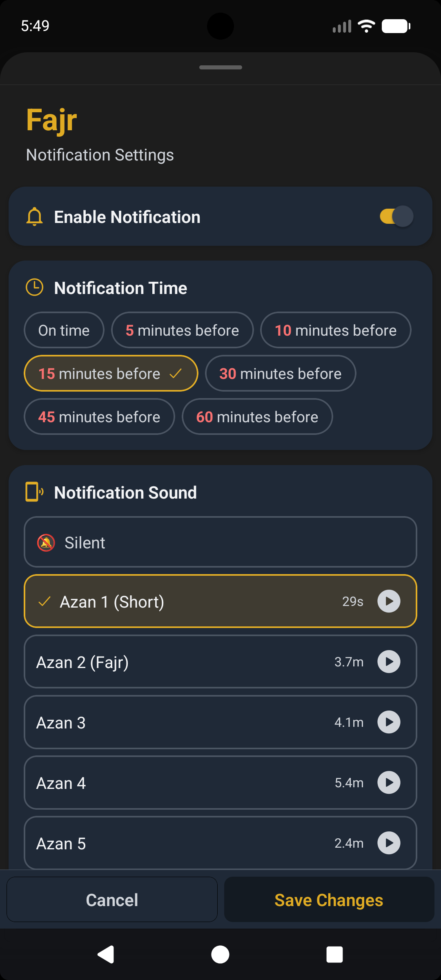Tap the muted bell Silent icon
Image resolution: width=441 pixels, height=980 pixels.
coord(46,543)
